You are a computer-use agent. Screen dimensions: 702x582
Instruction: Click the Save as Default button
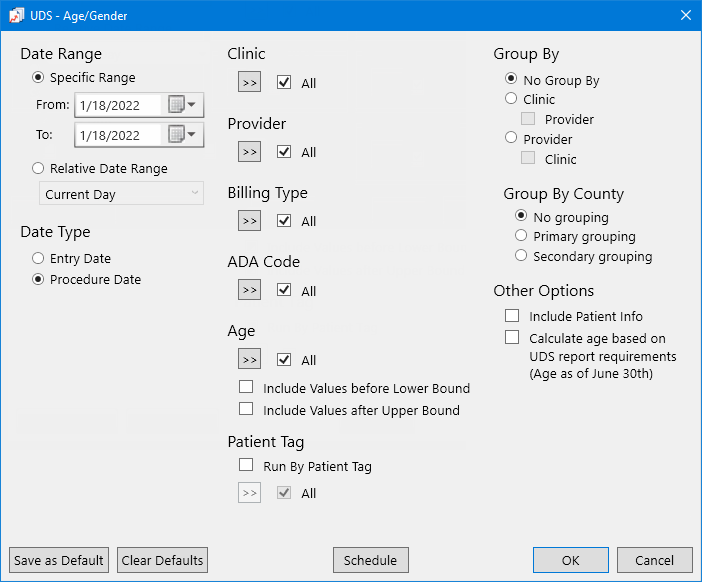(59, 560)
